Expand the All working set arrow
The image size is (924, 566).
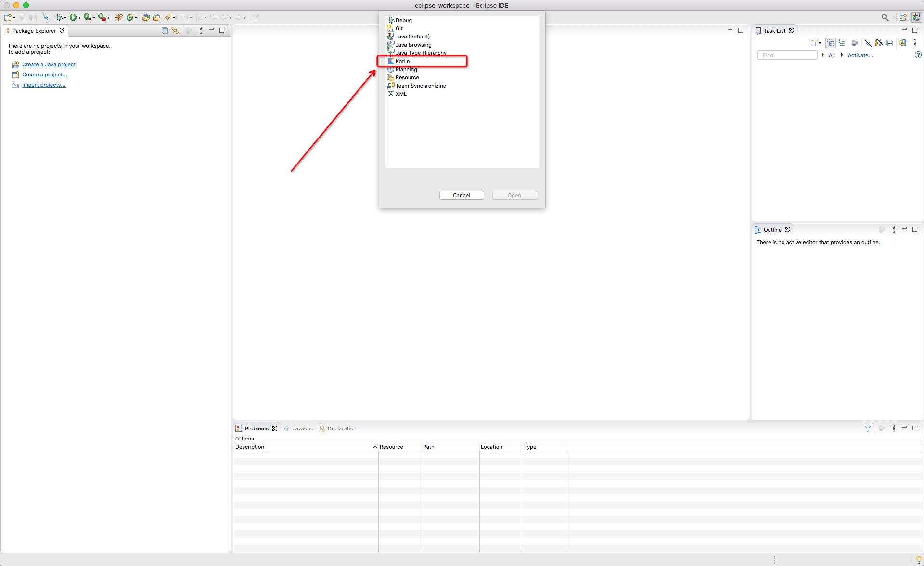pyautogui.click(x=823, y=55)
